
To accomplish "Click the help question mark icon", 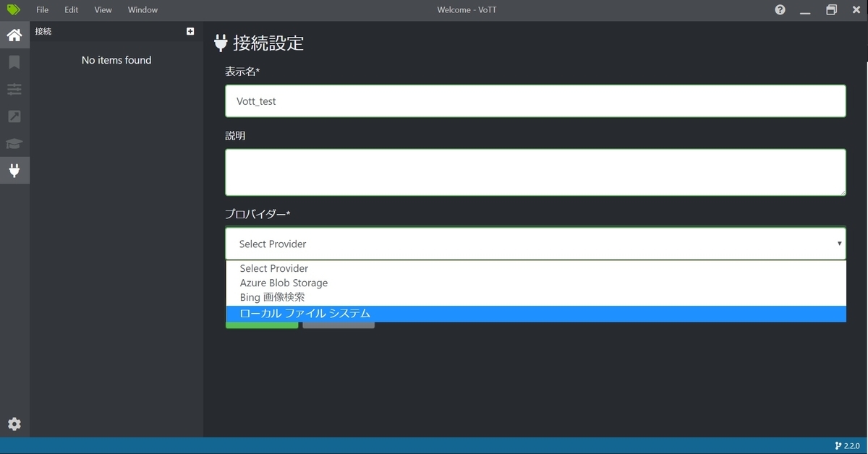I will 780,9.
